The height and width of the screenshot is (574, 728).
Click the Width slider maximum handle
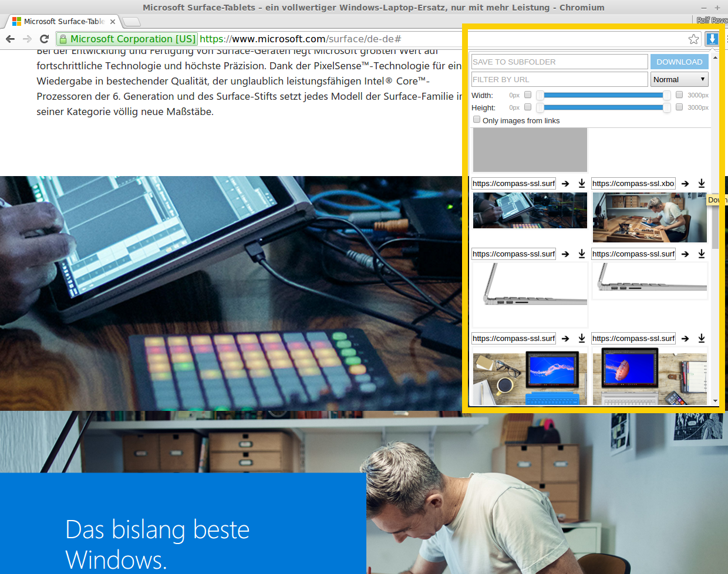(x=666, y=95)
